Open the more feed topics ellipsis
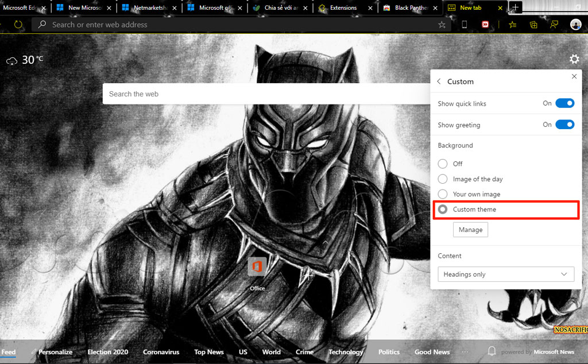The width and height of the screenshot is (588, 364). click(465, 351)
